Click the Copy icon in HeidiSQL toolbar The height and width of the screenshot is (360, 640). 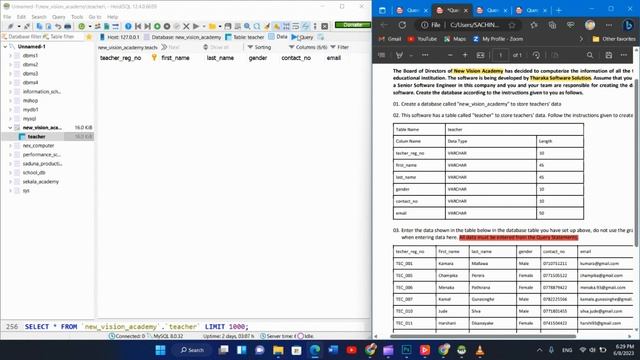coord(39,26)
